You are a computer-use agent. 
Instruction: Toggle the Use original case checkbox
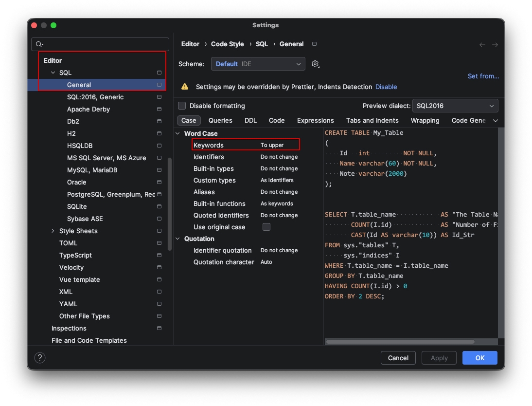click(x=266, y=227)
